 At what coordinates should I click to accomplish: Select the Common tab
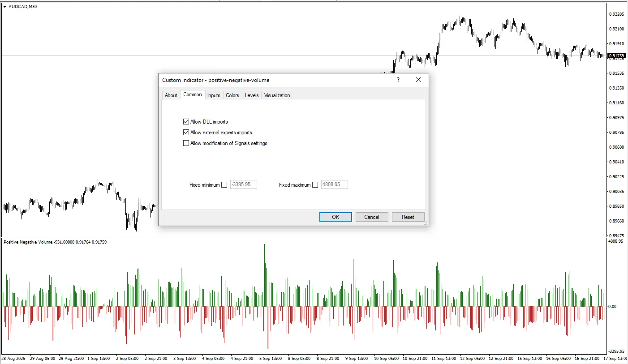[193, 95]
